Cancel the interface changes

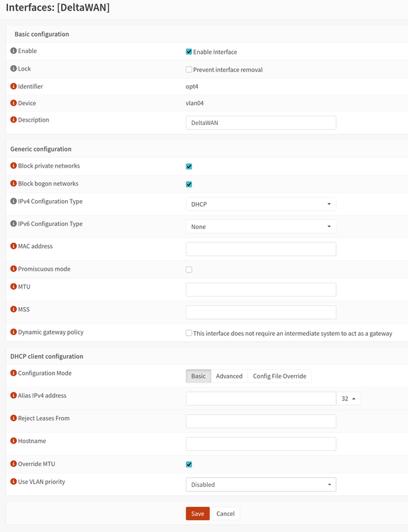tap(226, 513)
